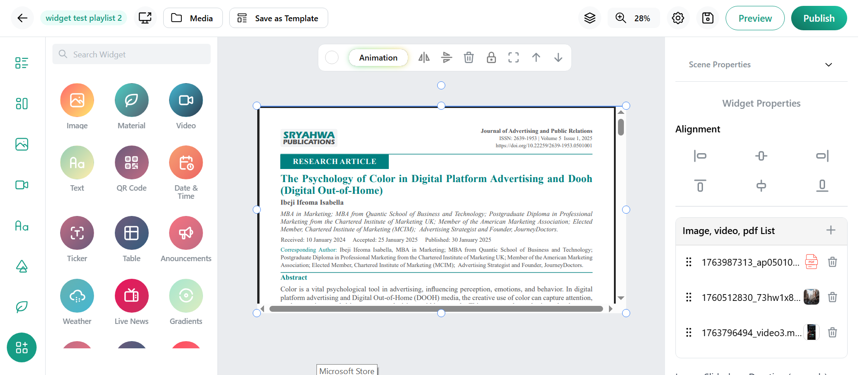Open the Media menu
This screenshot has height=375, width=868.
pos(193,18)
